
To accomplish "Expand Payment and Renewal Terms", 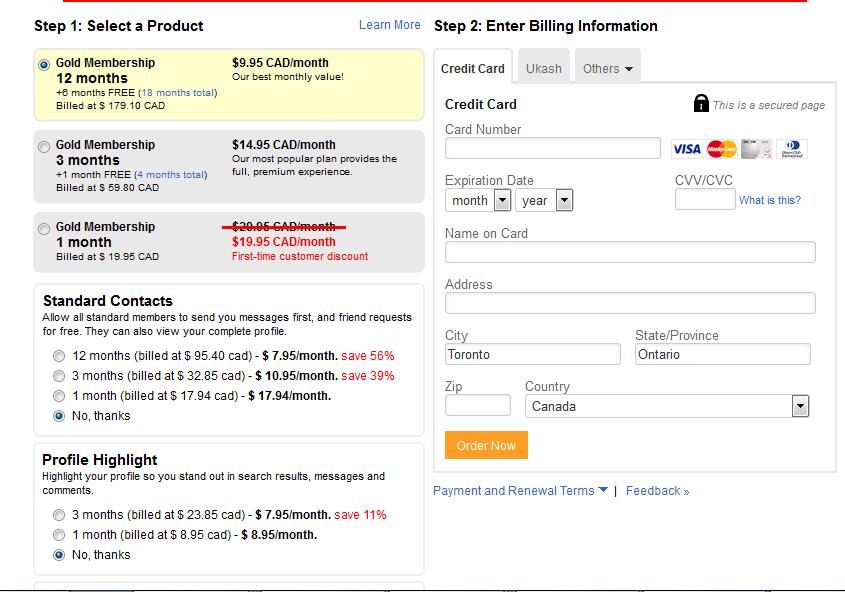I will [x=520, y=491].
